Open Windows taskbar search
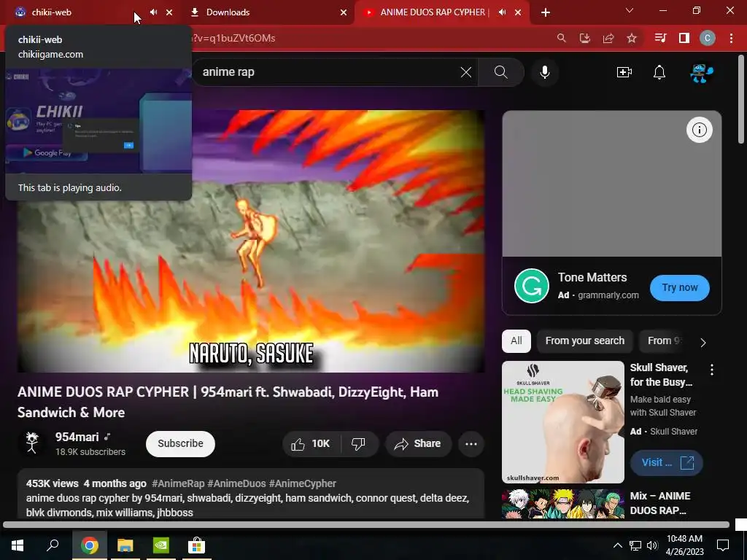The width and height of the screenshot is (747, 560). point(53,545)
